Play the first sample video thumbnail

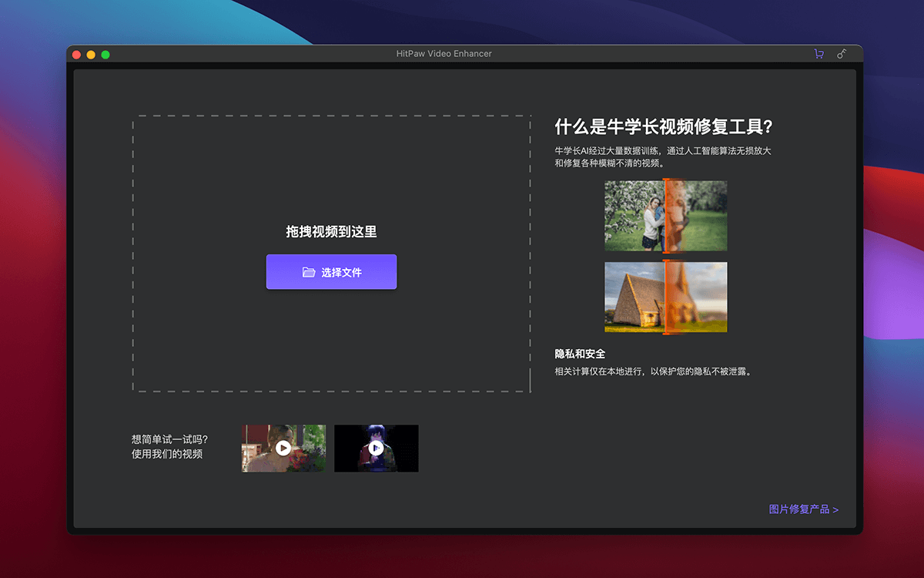[283, 448]
